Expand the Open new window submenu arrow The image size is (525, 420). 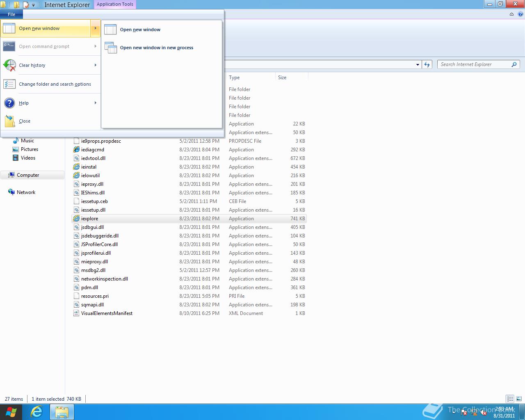click(x=95, y=28)
